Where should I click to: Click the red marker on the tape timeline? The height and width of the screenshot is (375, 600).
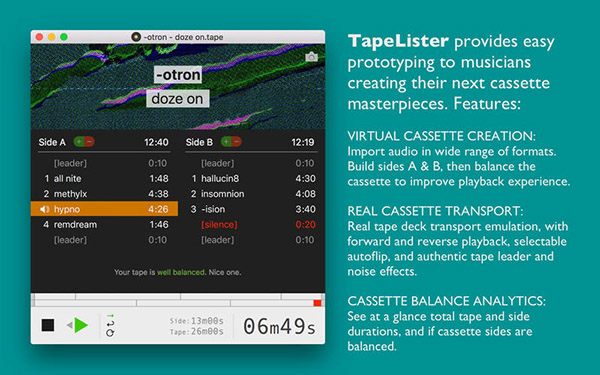[317, 303]
